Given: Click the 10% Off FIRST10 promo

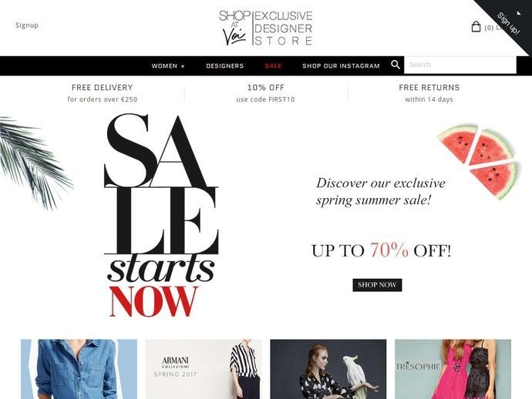Looking at the screenshot, I should click(x=266, y=93).
